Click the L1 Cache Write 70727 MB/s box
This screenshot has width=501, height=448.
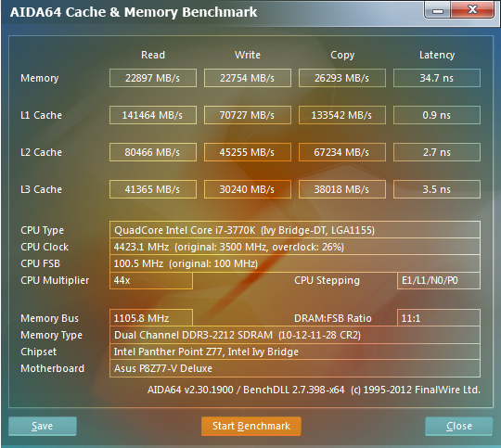click(x=248, y=115)
